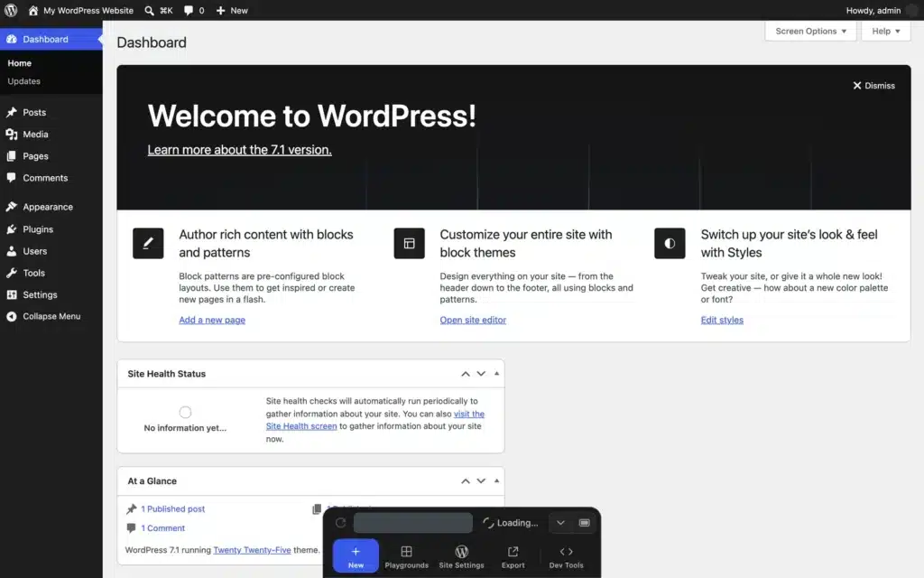
Task: Move At a Glance widget up
Action: tap(466, 480)
